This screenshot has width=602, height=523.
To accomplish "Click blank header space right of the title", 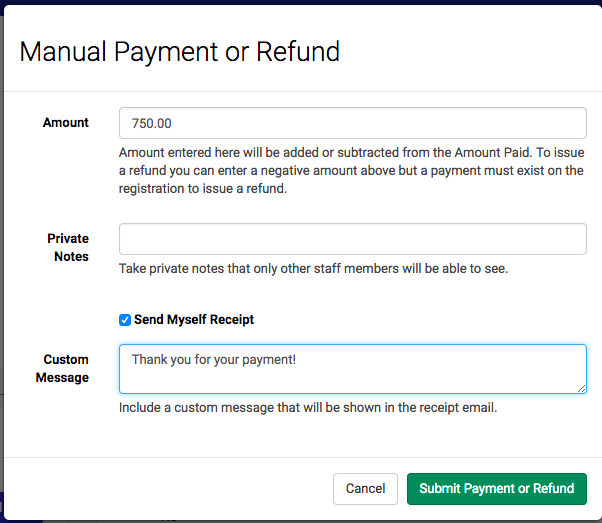I will (x=468, y=52).
